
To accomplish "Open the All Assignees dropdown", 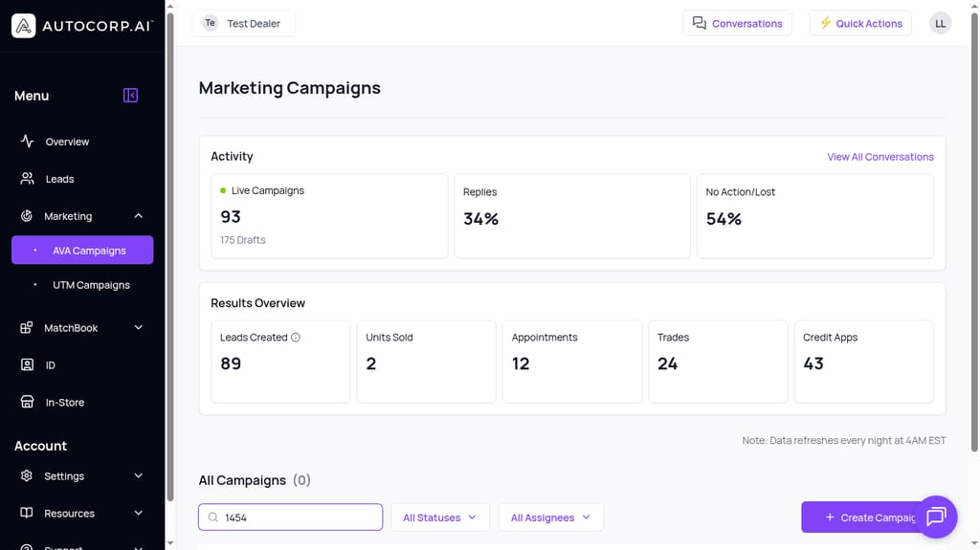I will click(550, 517).
